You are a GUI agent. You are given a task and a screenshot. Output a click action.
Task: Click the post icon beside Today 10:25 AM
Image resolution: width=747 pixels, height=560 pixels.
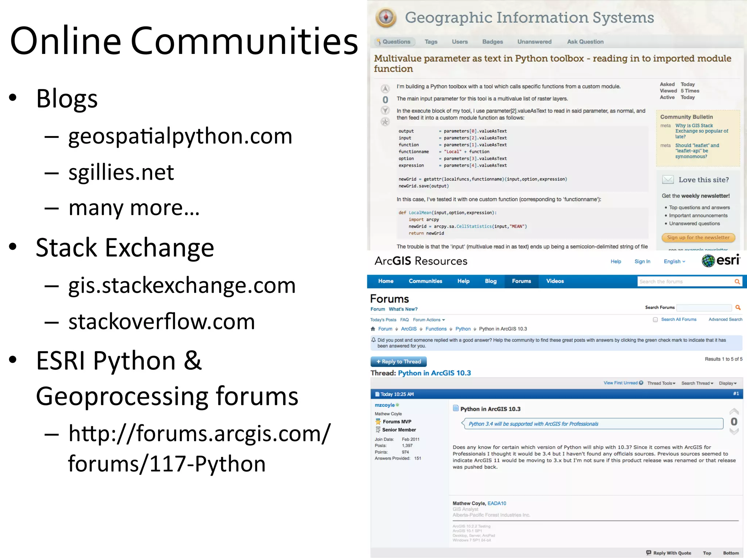point(377,394)
